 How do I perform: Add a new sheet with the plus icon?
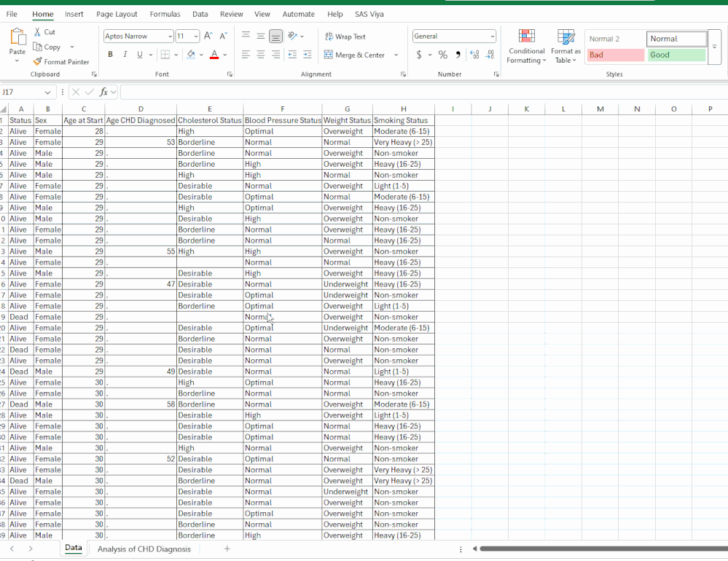click(227, 549)
